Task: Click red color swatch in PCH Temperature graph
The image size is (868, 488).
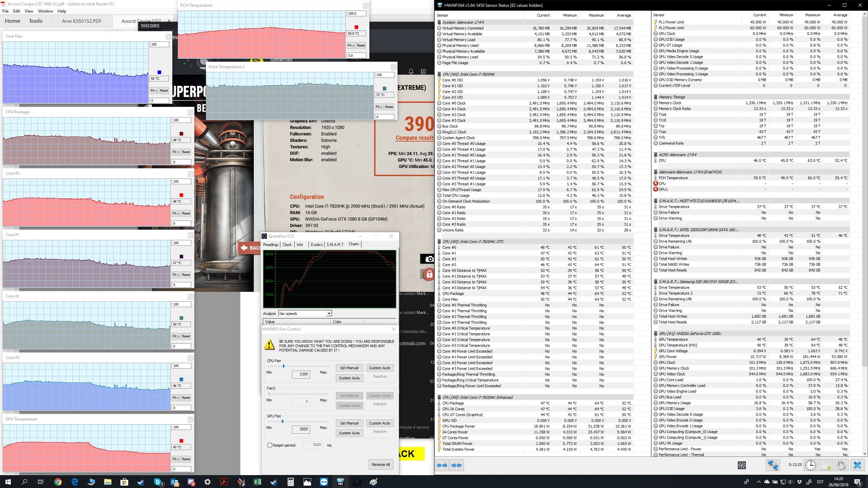Action: click(x=356, y=27)
